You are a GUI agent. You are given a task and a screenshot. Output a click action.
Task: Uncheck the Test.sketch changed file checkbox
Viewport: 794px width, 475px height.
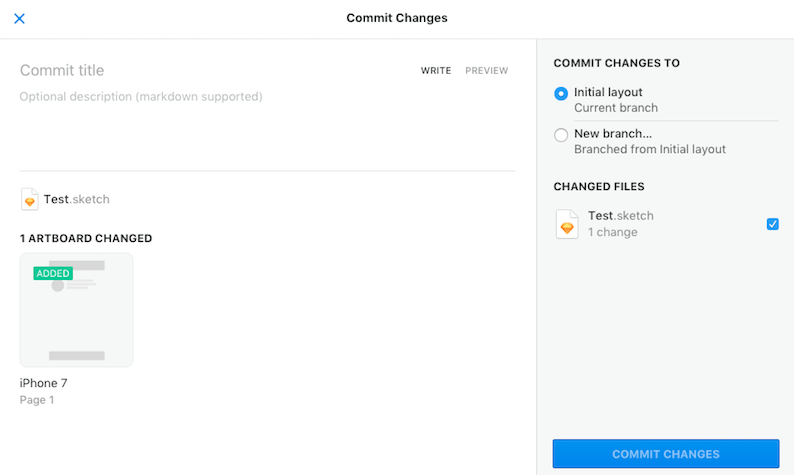772,224
